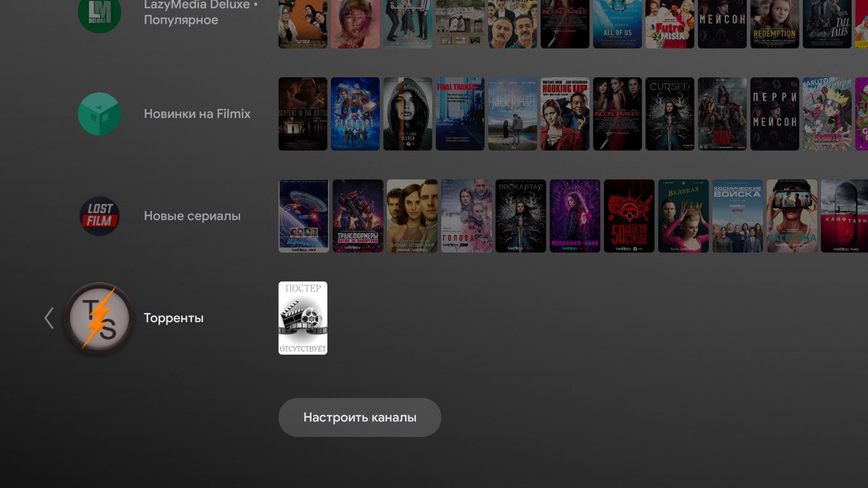Screen dimensions: 868x488
Task: Open the Перри Мейсон poster in Filmix row
Action: point(775,114)
